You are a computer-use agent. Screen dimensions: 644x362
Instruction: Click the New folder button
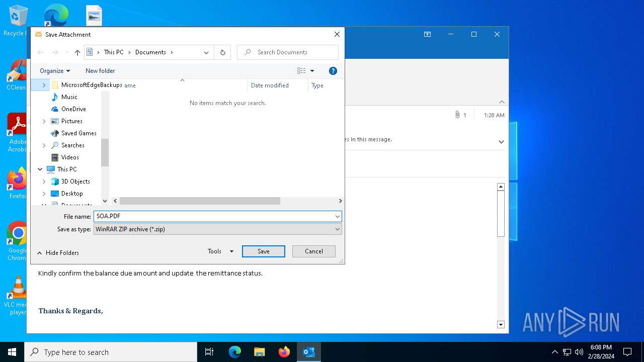click(100, 71)
